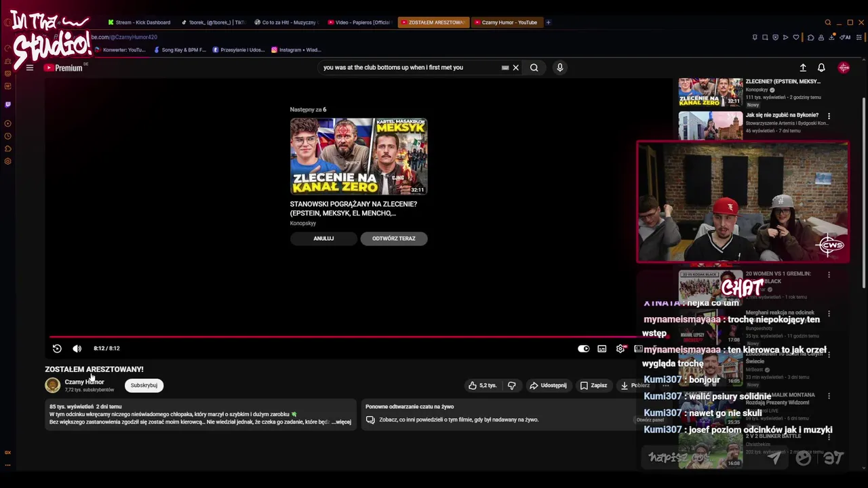Open Czarny Humor channel avatar
Image resolution: width=868 pixels, height=488 pixels.
[x=52, y=386]
